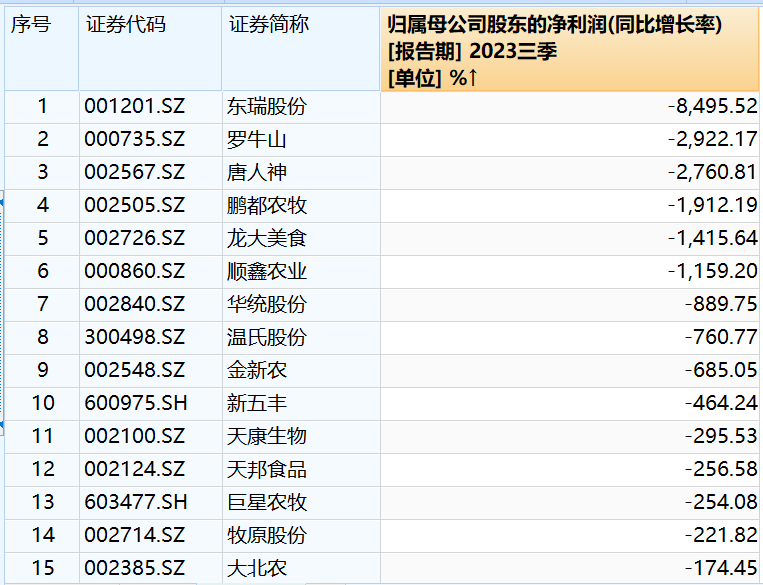Click the 证券代码 column header

150,49
